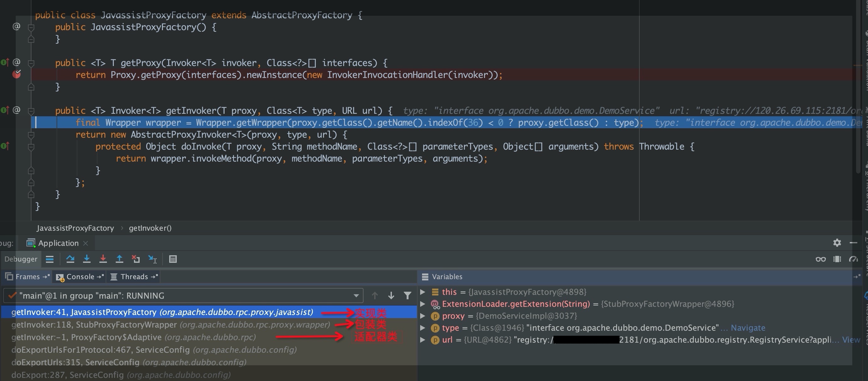Click the Step Over debugger icon
This screenshot has height=381, width=868.
coord(70,259)
